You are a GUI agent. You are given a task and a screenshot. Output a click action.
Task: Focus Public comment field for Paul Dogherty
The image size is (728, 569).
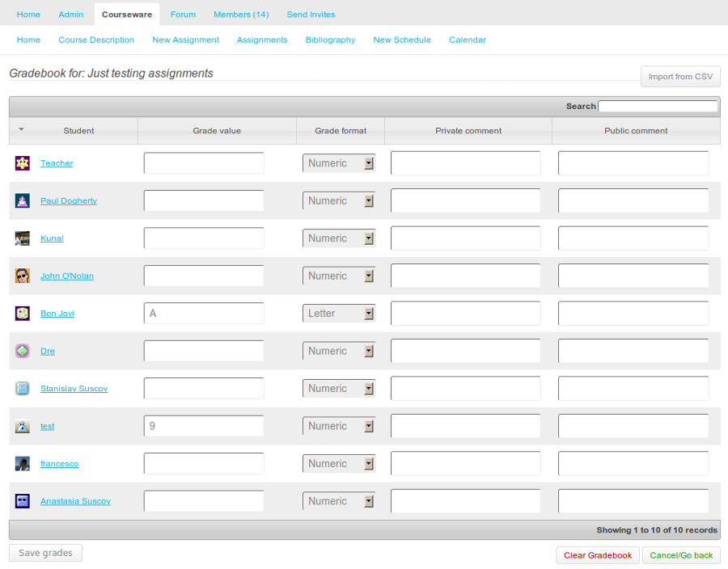click(633, 200)
